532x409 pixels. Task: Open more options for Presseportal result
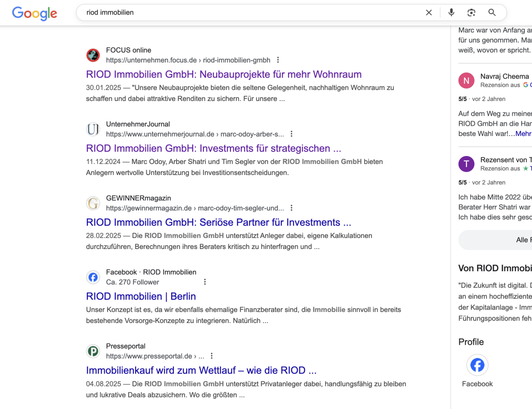(211, 356)
